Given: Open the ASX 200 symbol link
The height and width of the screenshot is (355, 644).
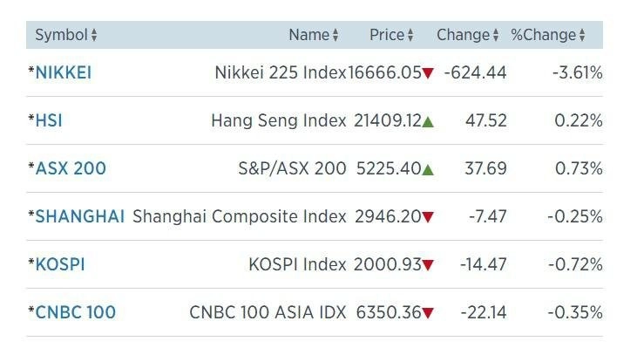Looking at the screenshot, I should (71, 168).
